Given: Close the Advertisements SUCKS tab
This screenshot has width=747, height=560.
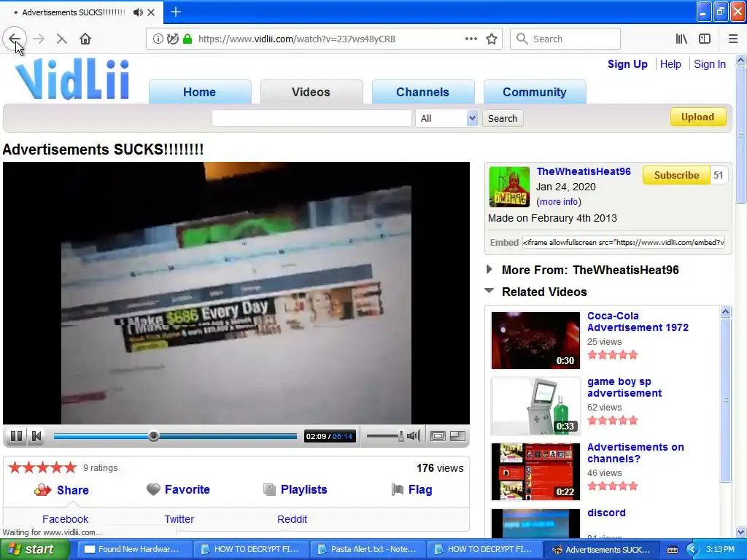Looking at the screenshot, I should click(x=151, y=12).
